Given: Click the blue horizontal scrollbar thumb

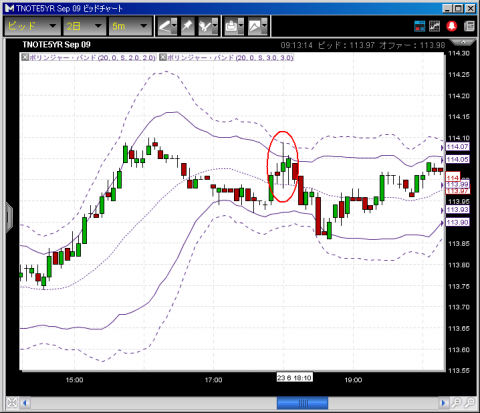Looking at the screenshot, I should [302, 403].
